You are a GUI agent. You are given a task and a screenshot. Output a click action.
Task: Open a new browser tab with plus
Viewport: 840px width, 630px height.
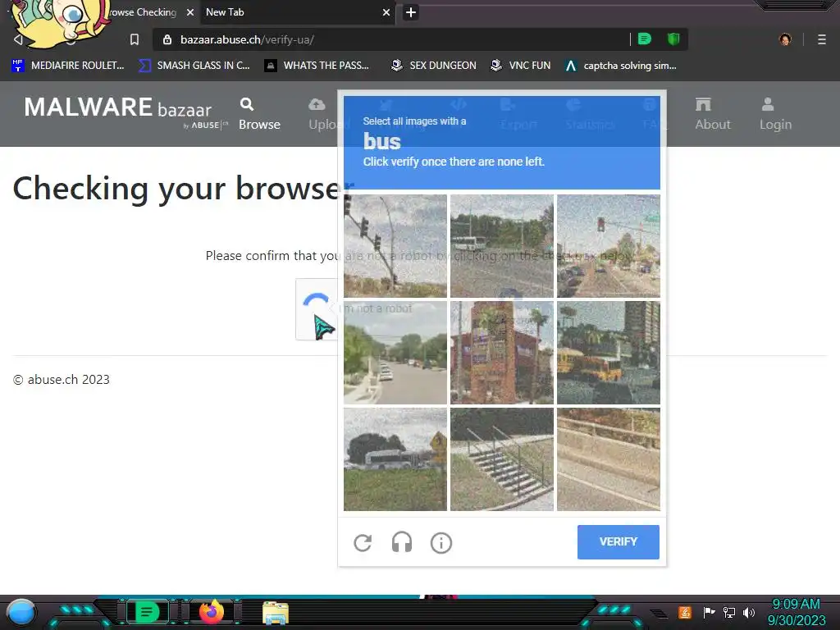pyautogui.click(x=410, y=11)
